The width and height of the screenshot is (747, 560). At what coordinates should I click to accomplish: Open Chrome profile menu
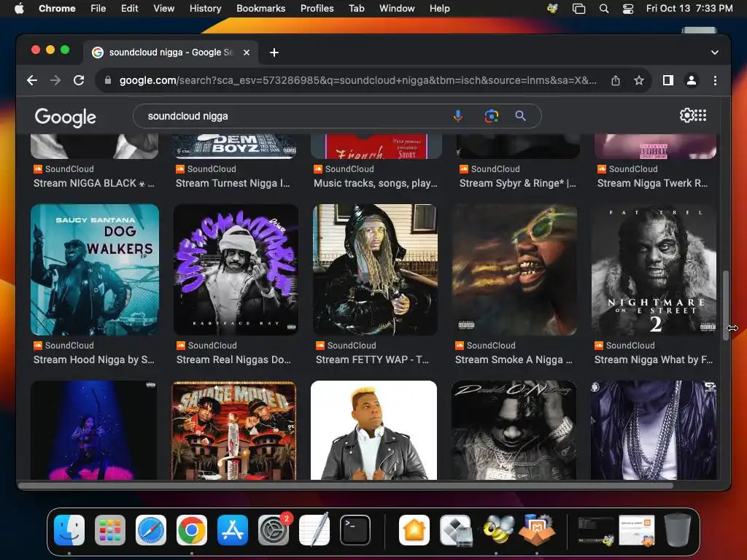point(692,80)
